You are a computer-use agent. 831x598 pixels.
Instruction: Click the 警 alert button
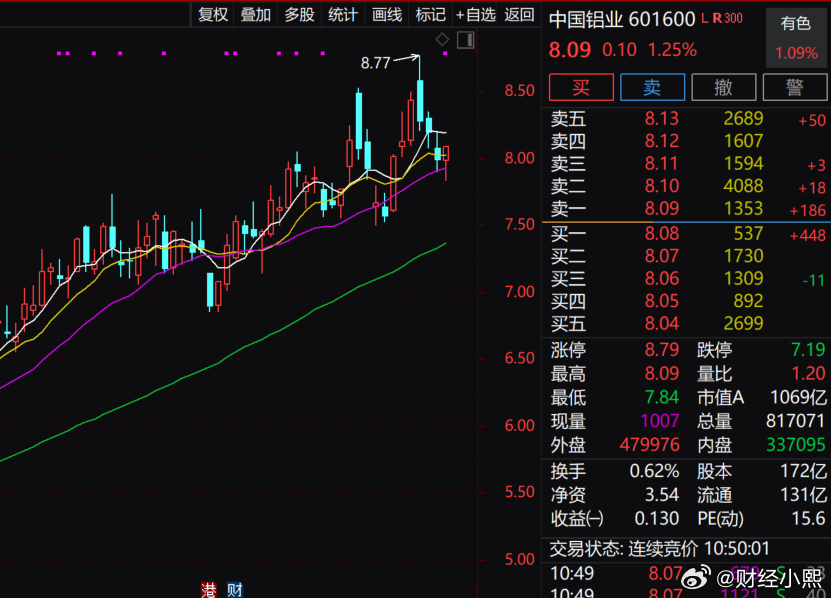(795, 87)
